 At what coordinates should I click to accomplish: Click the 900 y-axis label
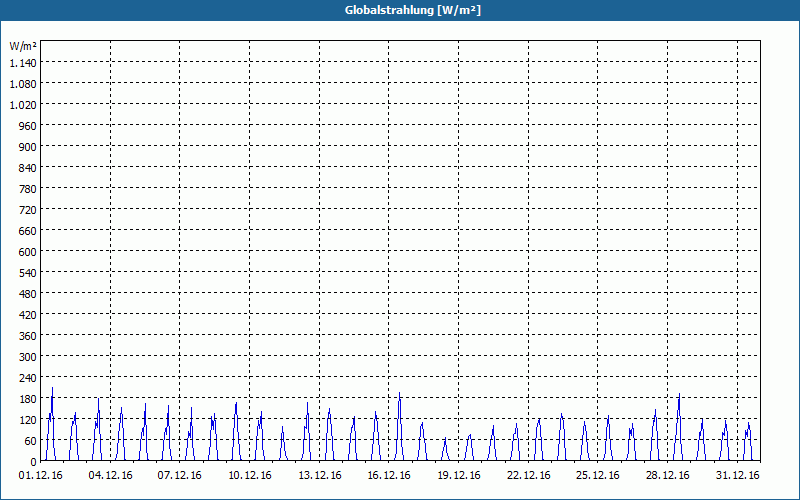[28, 147]
